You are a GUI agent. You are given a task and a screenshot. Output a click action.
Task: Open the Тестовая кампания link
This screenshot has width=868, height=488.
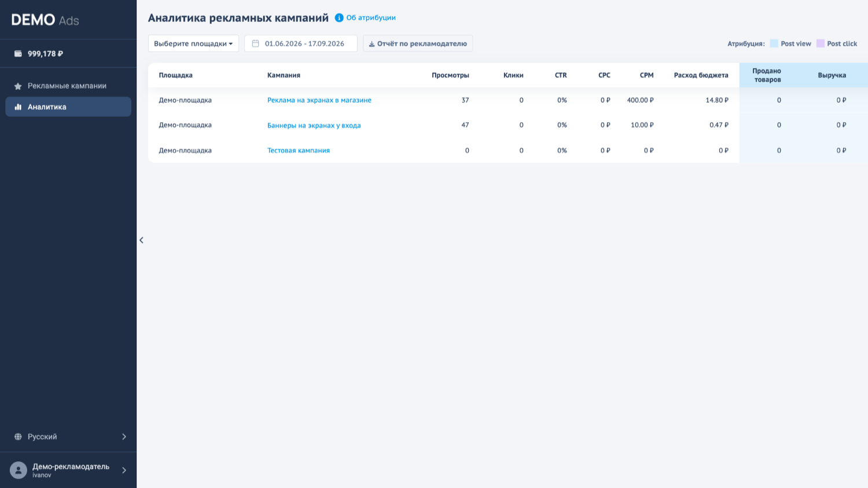click(299, 151)
